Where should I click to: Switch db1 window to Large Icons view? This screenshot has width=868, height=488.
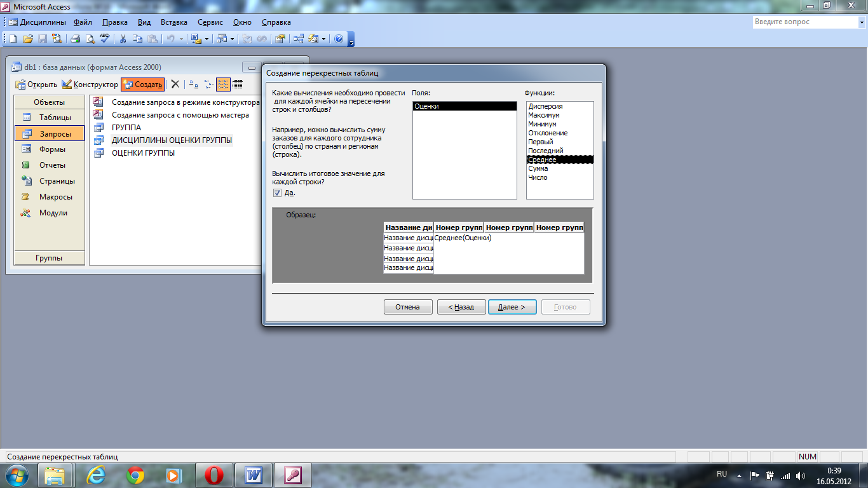(194, 84)
